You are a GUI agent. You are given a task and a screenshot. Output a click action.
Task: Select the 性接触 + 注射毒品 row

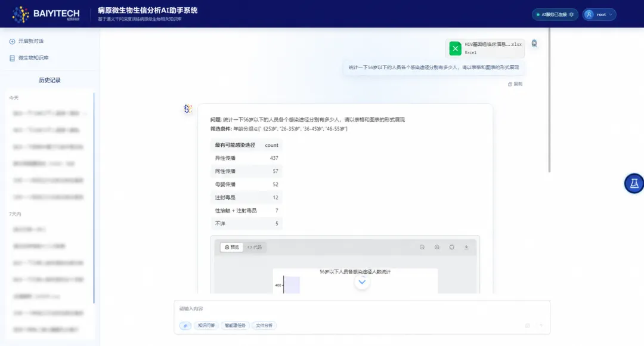246,211
